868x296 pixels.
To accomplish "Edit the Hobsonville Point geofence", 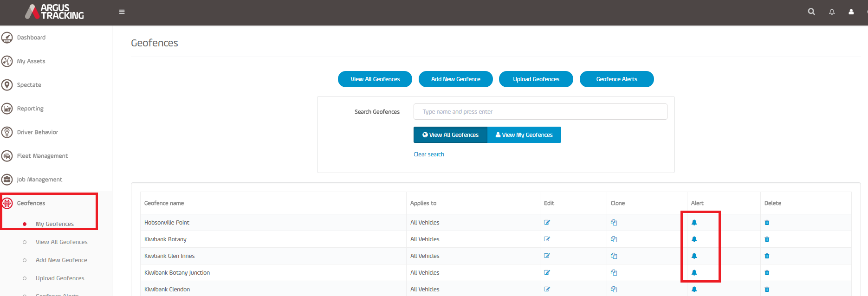I will pyautogui.click(x=547, y=223).
